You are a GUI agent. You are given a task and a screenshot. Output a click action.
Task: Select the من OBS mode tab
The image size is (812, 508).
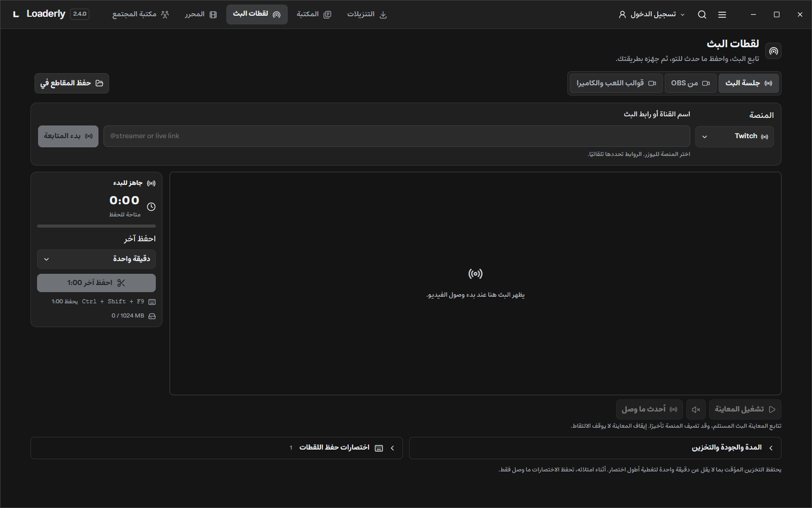point(690,83)
